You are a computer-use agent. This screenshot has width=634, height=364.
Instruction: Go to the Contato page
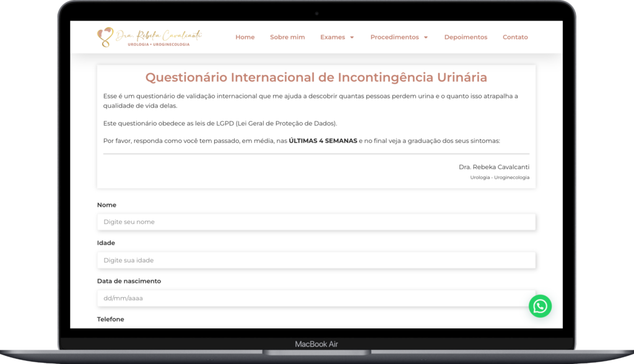click(x=515, y=37)
